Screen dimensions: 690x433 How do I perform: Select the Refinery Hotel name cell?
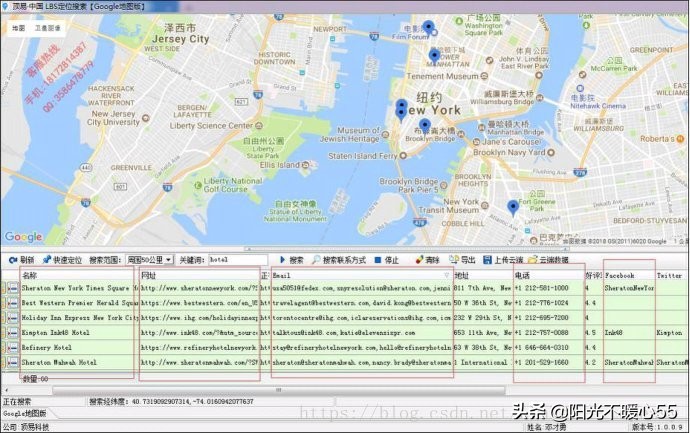[79, 348]
